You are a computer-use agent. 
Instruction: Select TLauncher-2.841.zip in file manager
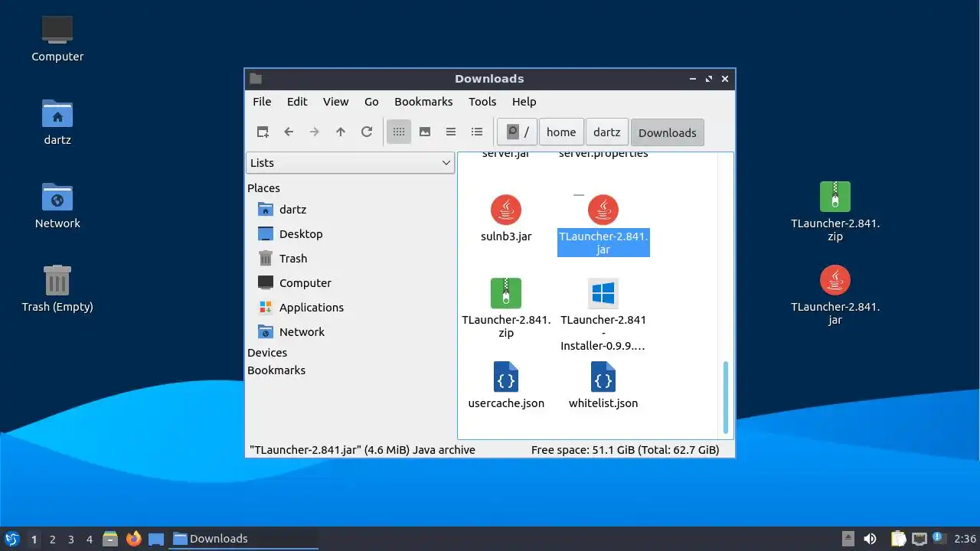[x=506, y=308]
